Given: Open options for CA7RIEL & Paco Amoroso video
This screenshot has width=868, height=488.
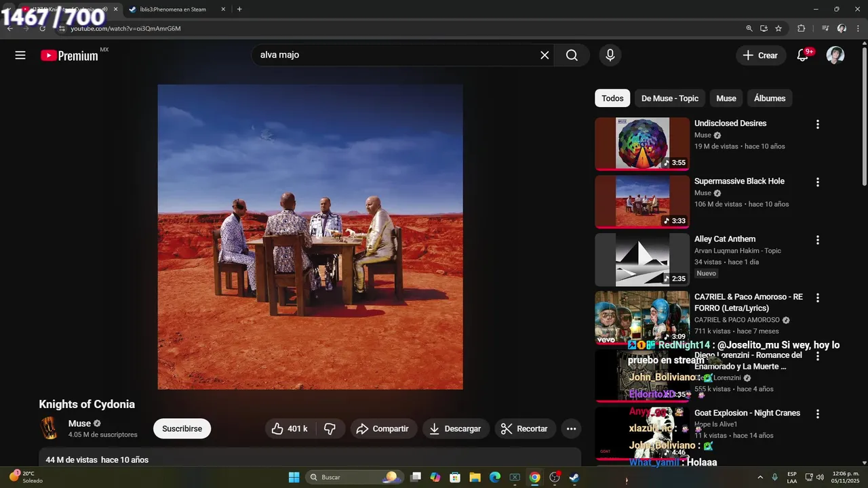Looking at the screenshot, I should (818, 298).
